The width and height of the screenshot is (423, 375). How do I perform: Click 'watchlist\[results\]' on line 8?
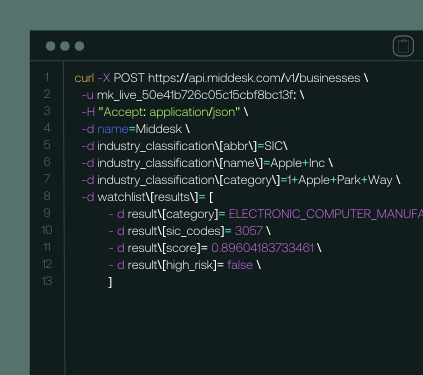coord(148,197)
